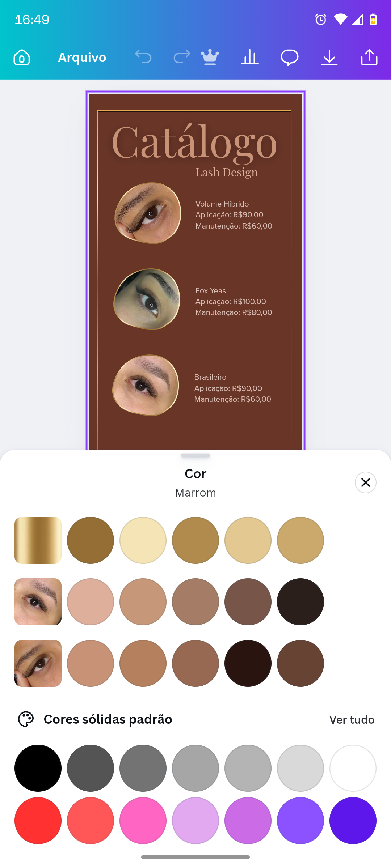Open Ver tudo for solid colors

(x=352, y=720)
